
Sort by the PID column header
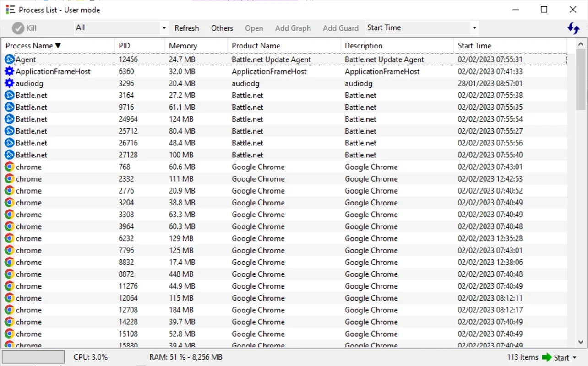click(x=140, y=46)
